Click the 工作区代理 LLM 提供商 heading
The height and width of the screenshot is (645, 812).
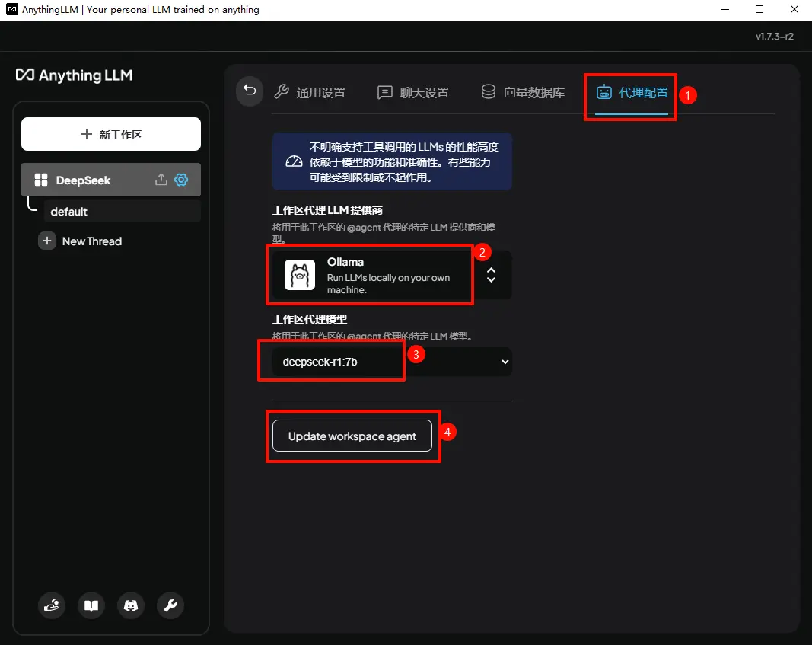327,210
